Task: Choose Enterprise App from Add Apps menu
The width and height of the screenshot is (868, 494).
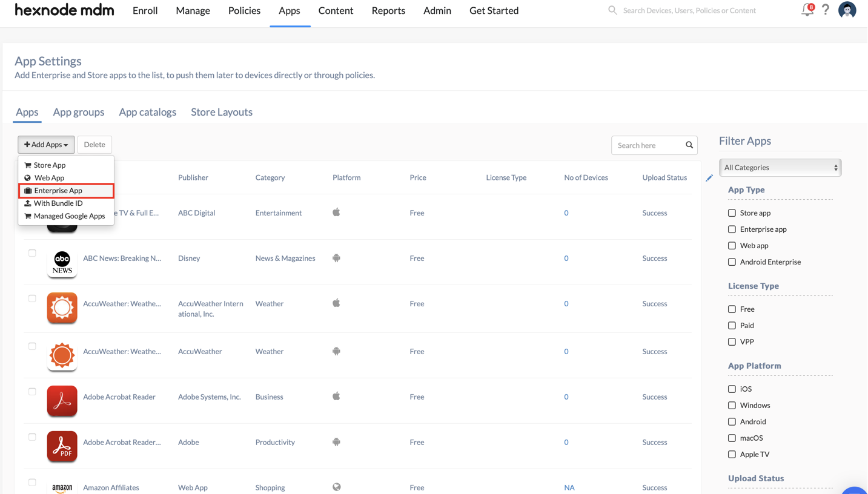Action: (66, 191)
